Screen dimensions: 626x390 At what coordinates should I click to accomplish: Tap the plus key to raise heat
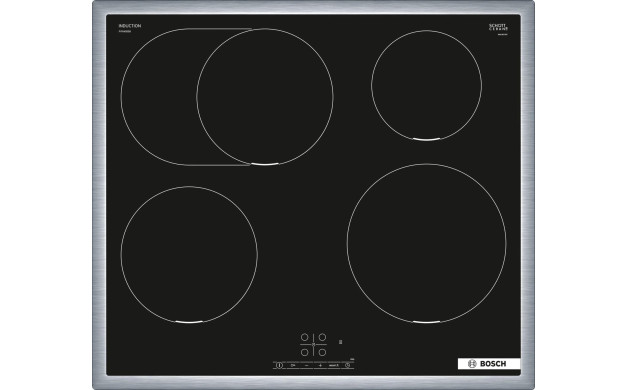click(320, 366)
